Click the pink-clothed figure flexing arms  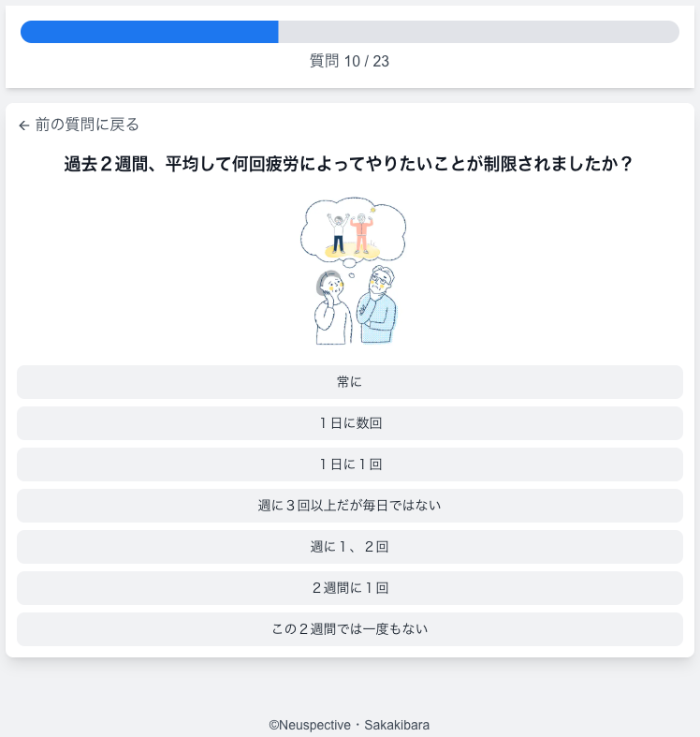[361, 233]
